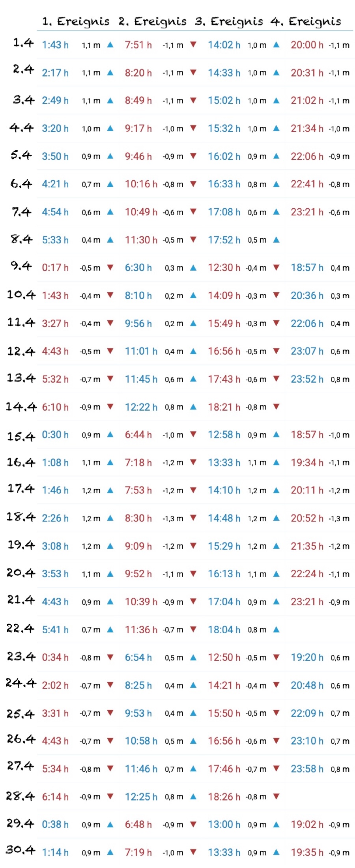Click the red down arrow after 8:20 h

point(193,73)
